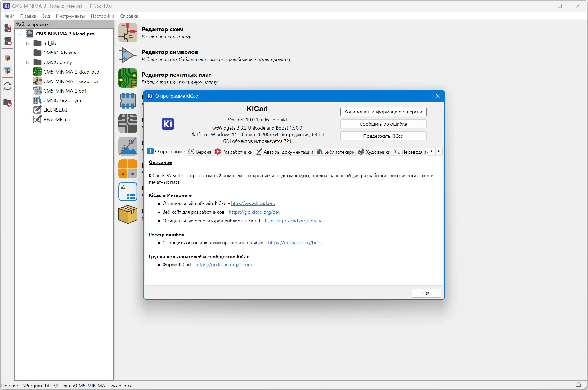588x390 pixels.
Task: Expand the CM5IO.pretty folder
Action: click(28, 62)
